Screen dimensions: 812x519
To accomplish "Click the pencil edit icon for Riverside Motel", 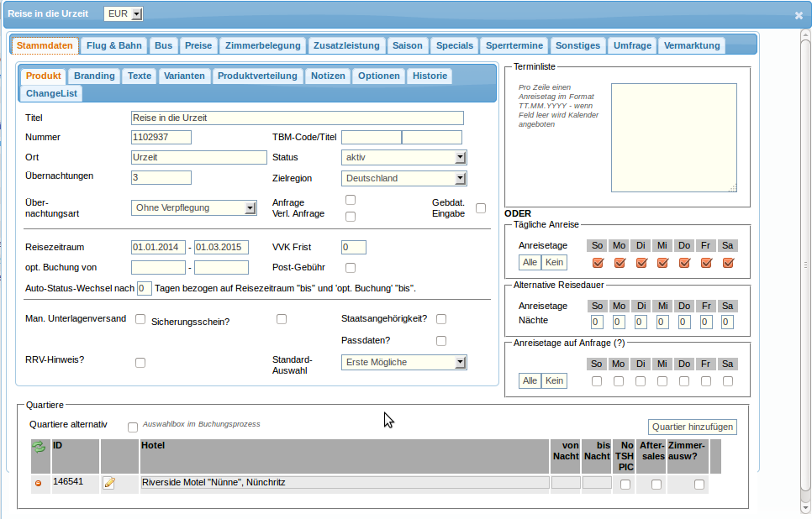I will click(x=108, y=483).
